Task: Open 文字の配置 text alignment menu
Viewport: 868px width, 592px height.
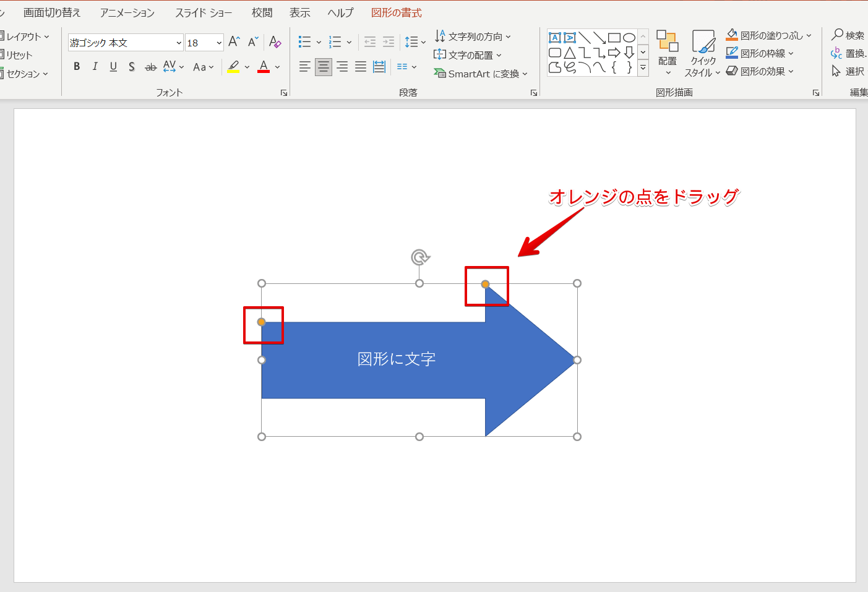Action: click(x=468, y=55)
